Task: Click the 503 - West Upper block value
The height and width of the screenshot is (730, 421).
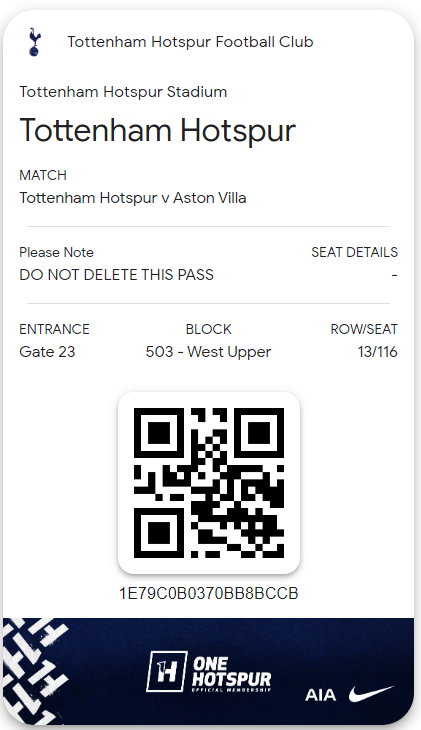Action: click(x=208, y=352)
